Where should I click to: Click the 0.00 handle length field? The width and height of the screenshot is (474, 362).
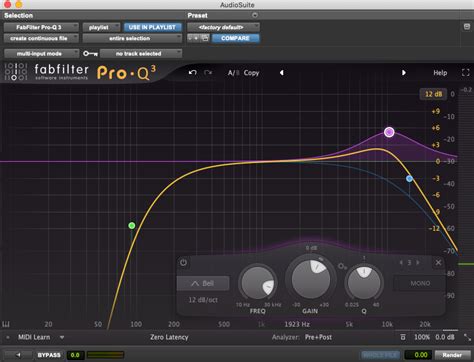pyautogui.click(x=419, y=355)
